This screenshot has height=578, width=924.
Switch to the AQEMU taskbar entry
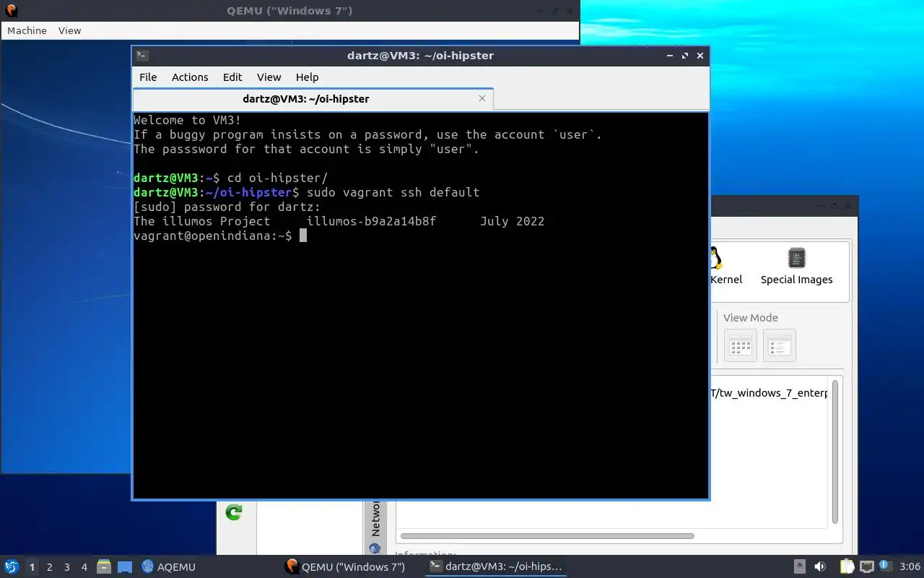(169, 567)
